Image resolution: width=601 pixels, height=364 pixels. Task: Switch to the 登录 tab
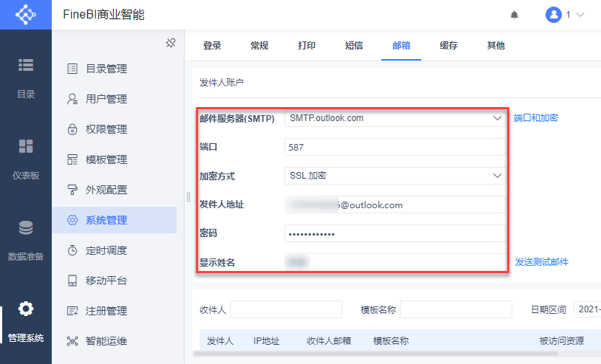click(x=212, y=46)
